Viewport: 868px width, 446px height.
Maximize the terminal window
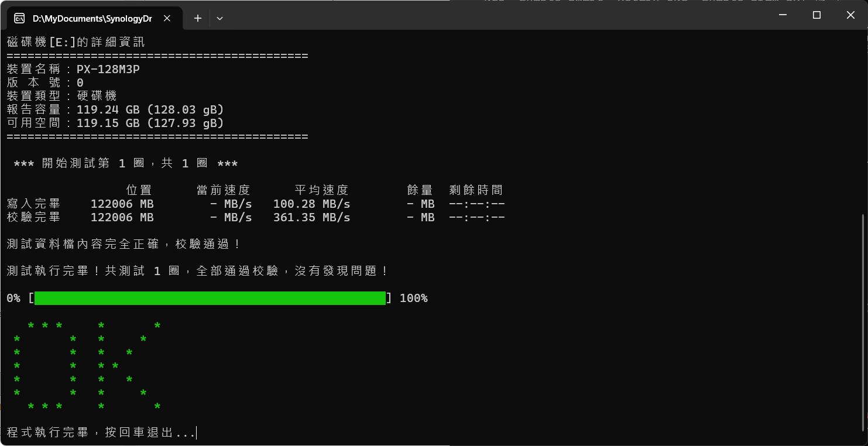(x=816, y=15)
